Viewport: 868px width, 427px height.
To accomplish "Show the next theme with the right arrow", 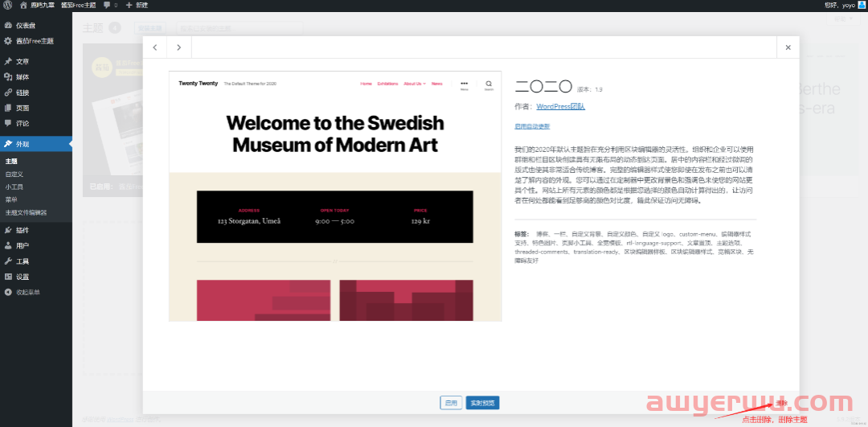I will [178, 47].
